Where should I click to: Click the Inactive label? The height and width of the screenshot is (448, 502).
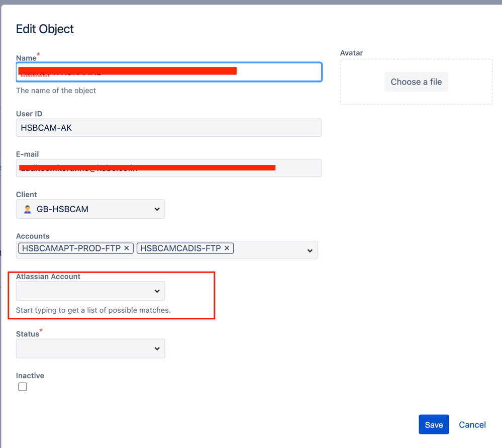coord(30,376)
